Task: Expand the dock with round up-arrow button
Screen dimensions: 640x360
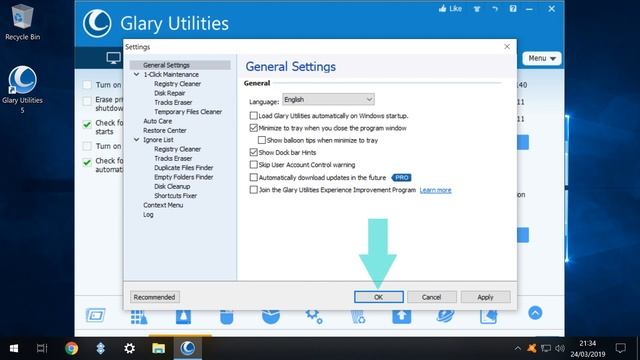Action: pos(535,313)
